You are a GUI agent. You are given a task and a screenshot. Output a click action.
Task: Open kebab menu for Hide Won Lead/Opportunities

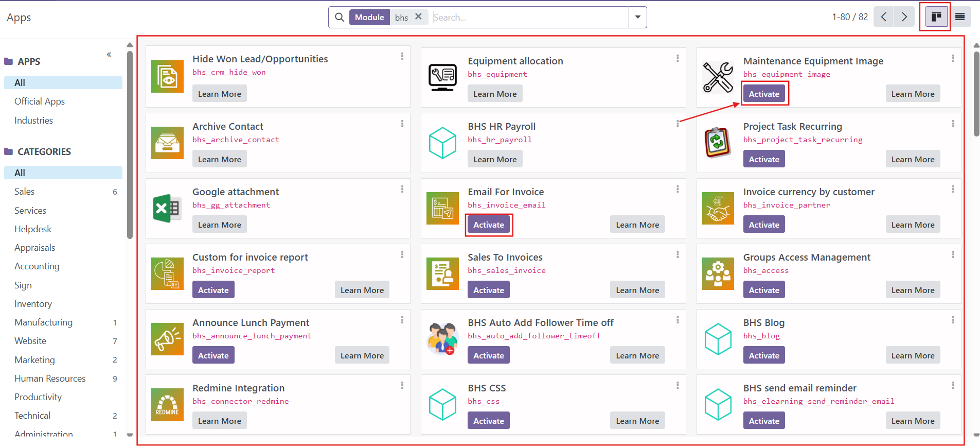(x=402, y=56)
